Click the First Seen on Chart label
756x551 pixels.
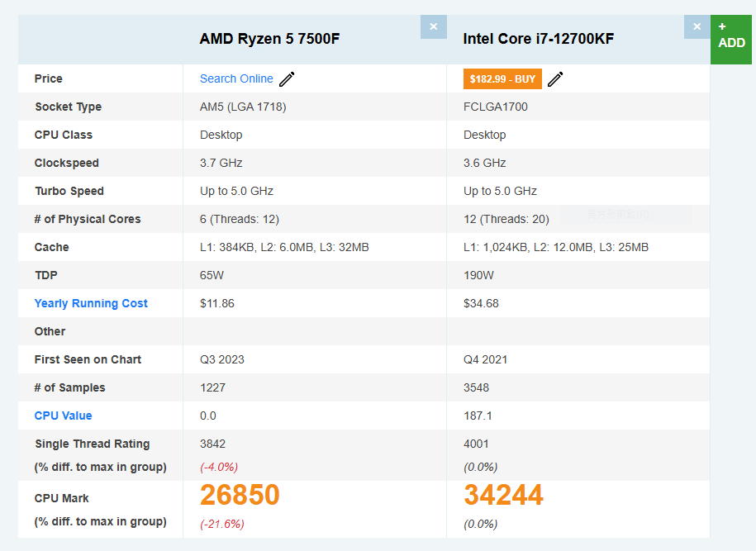click(x=88, y=359)
